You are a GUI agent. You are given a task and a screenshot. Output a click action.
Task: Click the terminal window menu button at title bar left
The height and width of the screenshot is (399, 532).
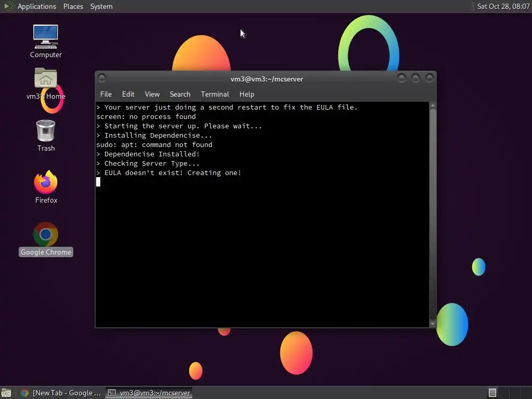(101, 78)
